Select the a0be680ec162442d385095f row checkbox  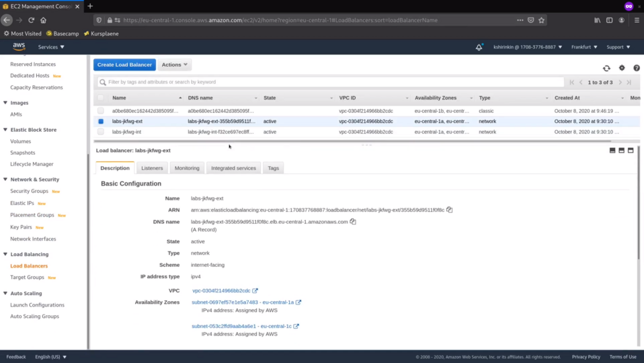click(101, 111)
